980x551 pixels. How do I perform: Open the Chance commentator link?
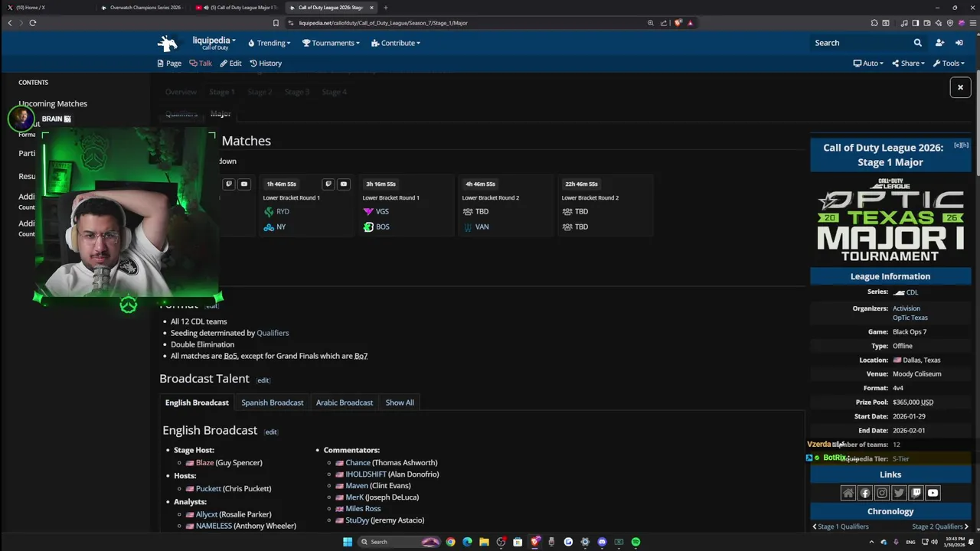pyautogui.click(x=358, y=463)
